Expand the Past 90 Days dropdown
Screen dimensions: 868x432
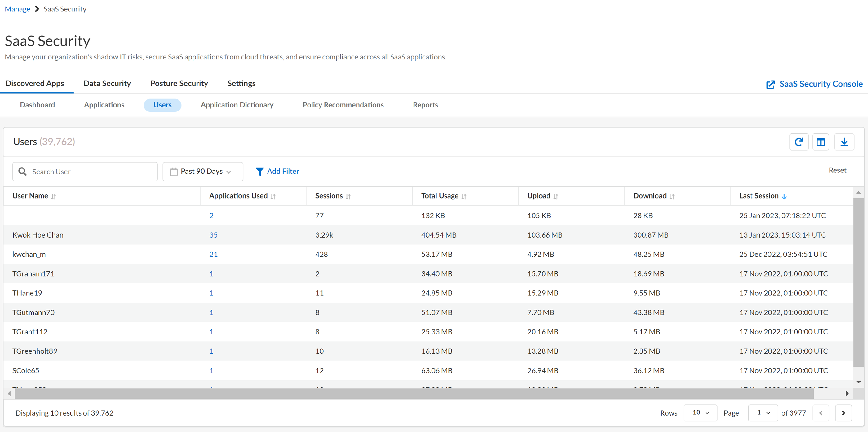203,172
